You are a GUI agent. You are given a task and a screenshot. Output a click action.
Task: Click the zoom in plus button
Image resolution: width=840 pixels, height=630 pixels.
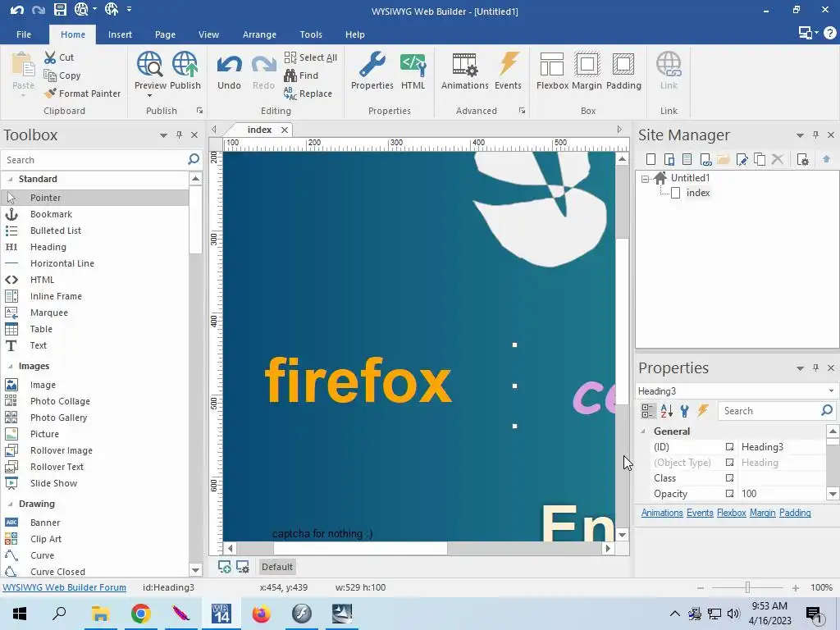coord(796,587)
